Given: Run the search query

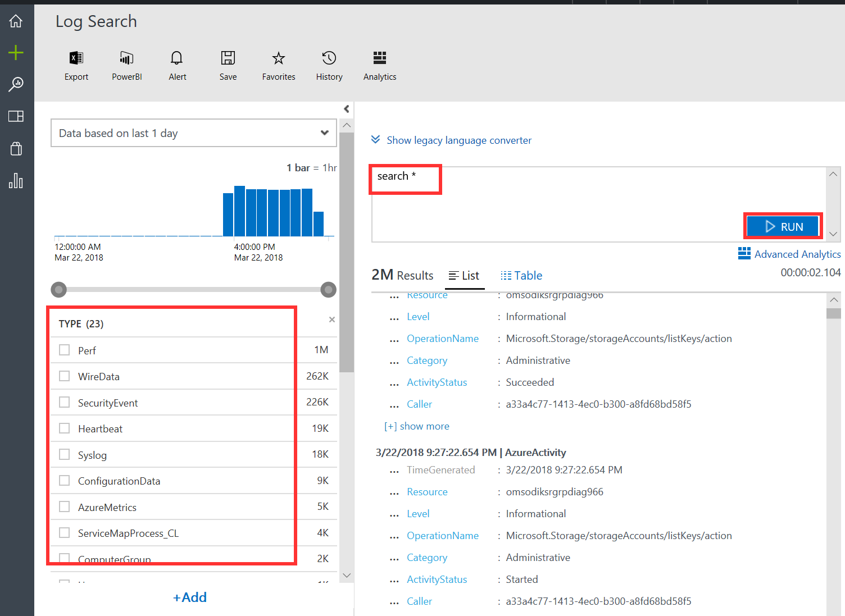Looking at the screenshot, I should tap(783, 226).
